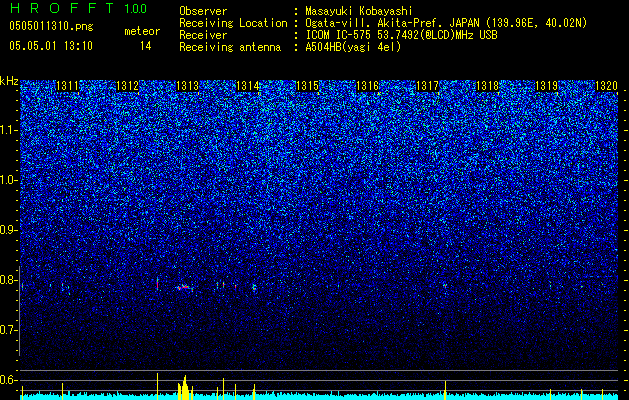
Task: Click the ICOM IC-575 receiver value
Action: (401, 35)
